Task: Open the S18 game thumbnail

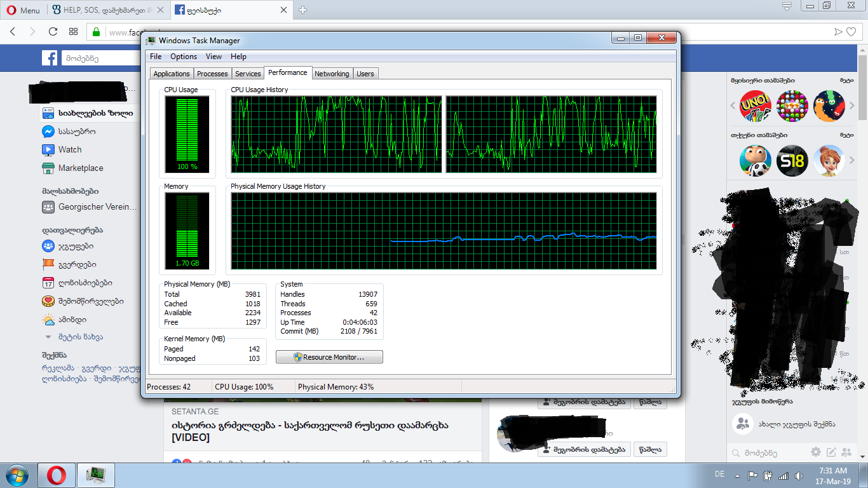Action: pos(792,161)
